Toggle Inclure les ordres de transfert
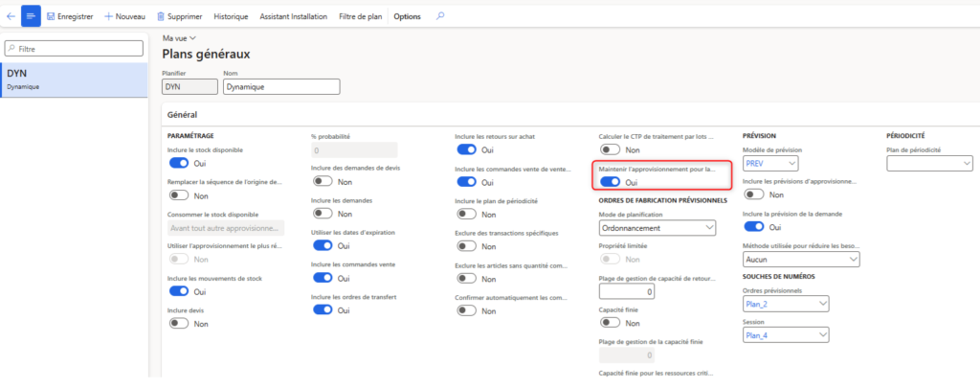This screenshot has height=388, width=980. [323, 309]
